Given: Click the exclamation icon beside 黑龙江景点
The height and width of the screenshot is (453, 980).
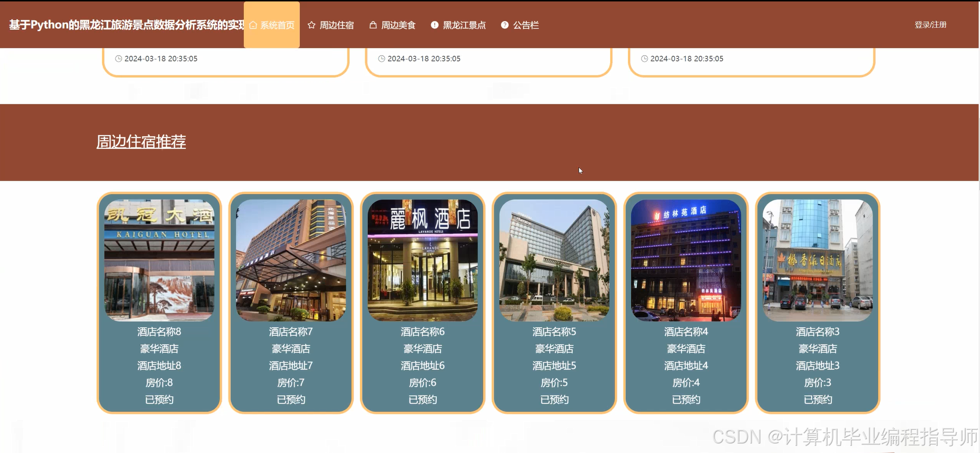Looking at the screenshot, I should (x=434, y=25).
